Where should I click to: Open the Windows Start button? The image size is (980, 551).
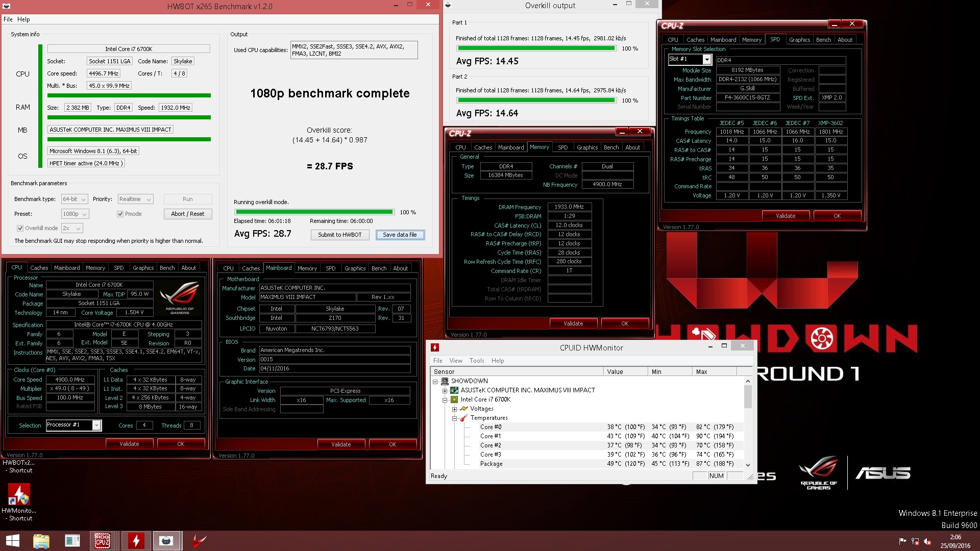[12, 541]
